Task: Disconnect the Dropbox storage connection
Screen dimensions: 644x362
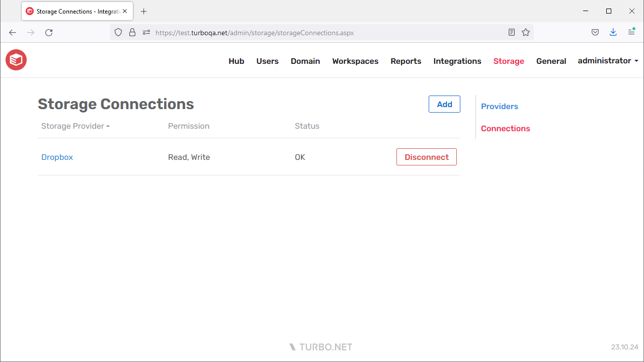Action: coord(427,157)
